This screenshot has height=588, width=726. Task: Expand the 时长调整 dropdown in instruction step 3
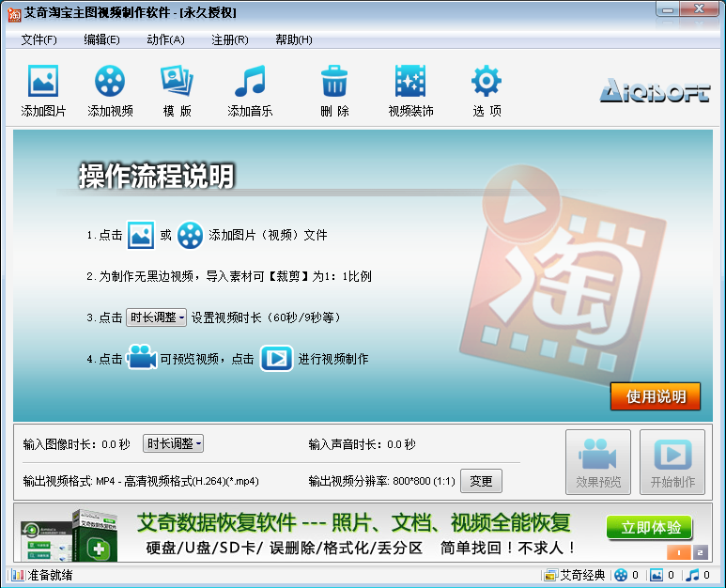[157, 317]
